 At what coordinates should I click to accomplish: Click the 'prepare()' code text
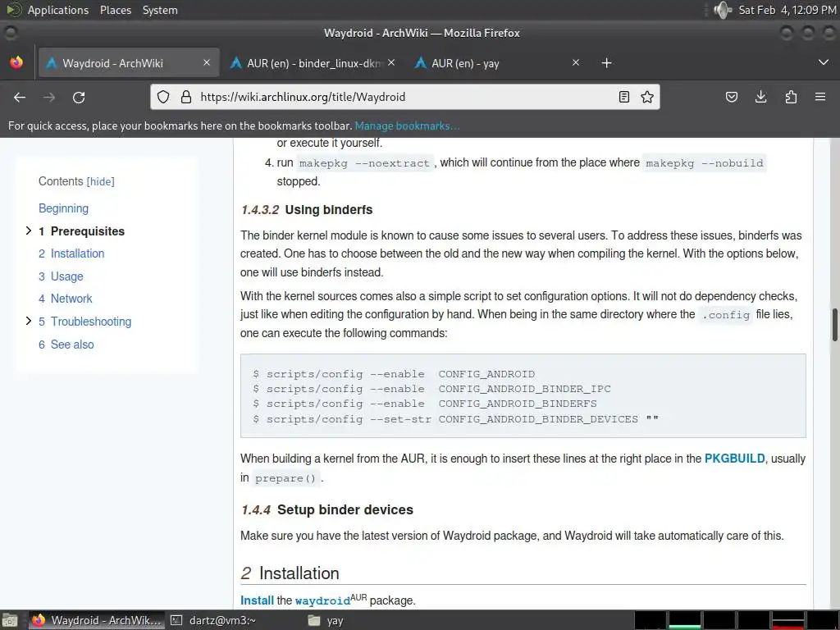(285, 478)
